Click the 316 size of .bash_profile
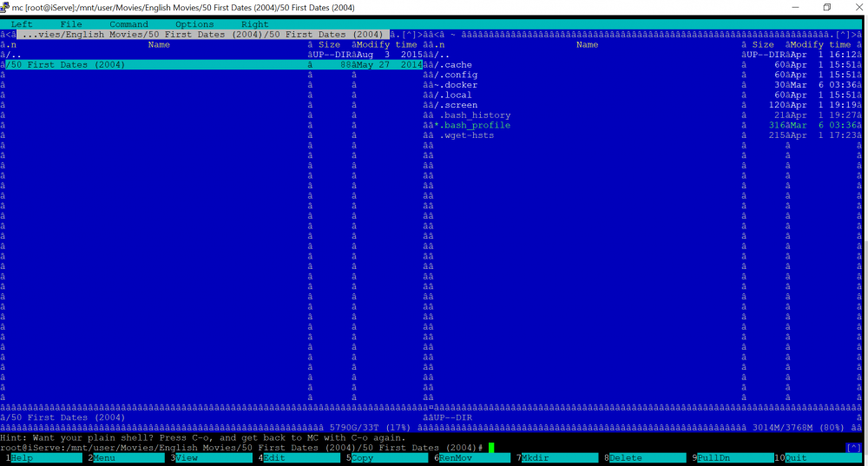 point(777,125)
